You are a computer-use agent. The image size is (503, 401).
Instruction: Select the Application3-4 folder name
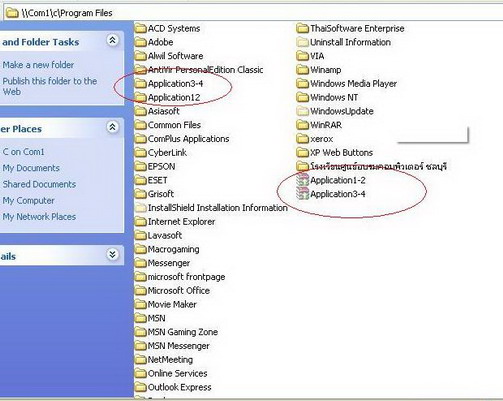175,83
